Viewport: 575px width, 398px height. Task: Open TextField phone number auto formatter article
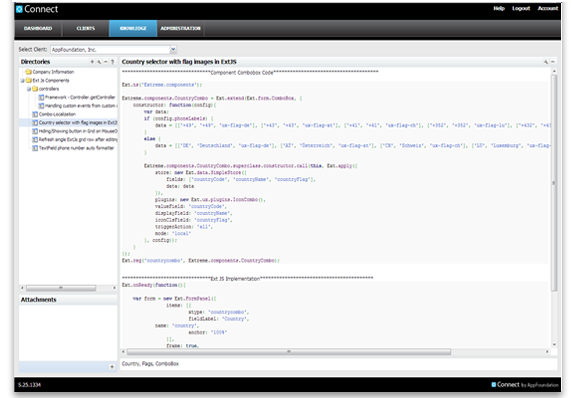tap(77, 148)
